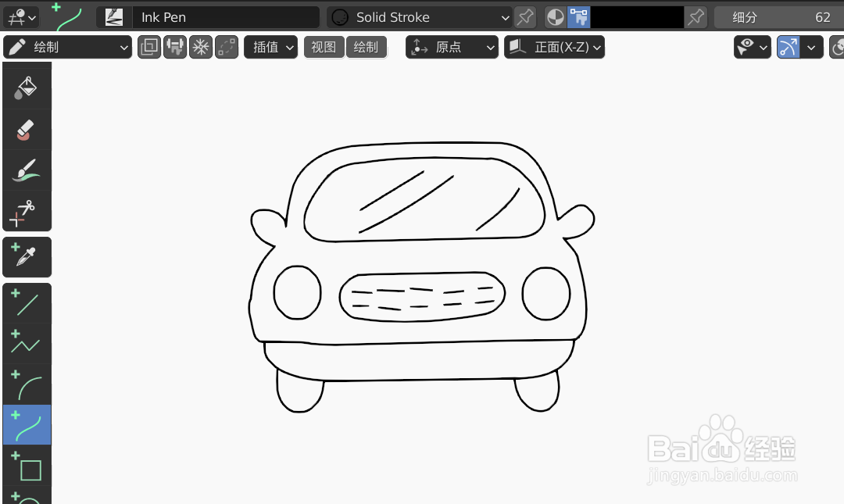Open the Solid Stroke material dropdown
844x504 pixels.
pyautogui.click(x=420, y=17)
